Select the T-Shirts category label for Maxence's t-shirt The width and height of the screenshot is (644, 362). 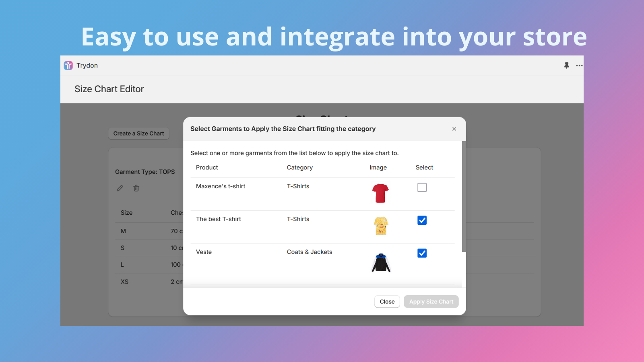point(298,186)
